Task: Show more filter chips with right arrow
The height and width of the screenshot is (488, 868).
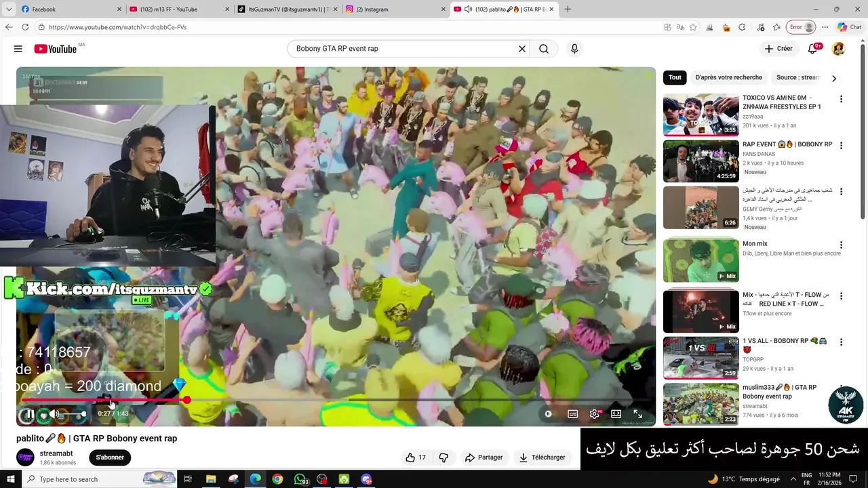Action: (x=834, y=78)
